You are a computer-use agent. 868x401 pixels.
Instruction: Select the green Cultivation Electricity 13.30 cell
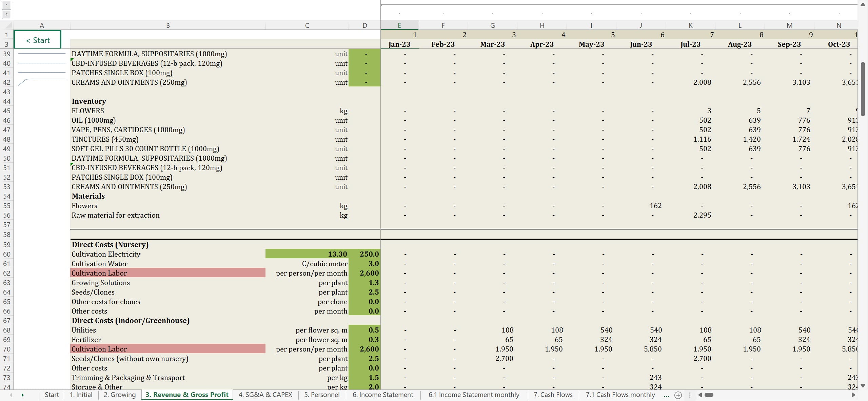(307, 254)
